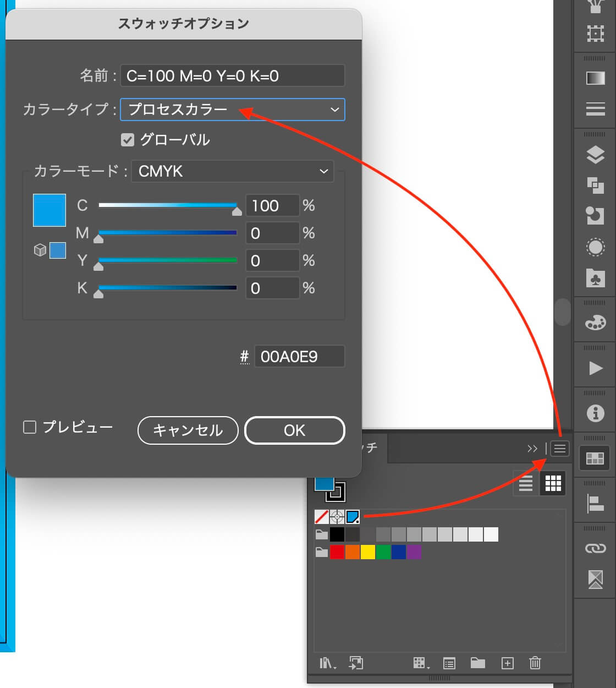Open the カラーモード CMYK dropdown
This screenshot has height=688, width=616.
pos(232,171)
